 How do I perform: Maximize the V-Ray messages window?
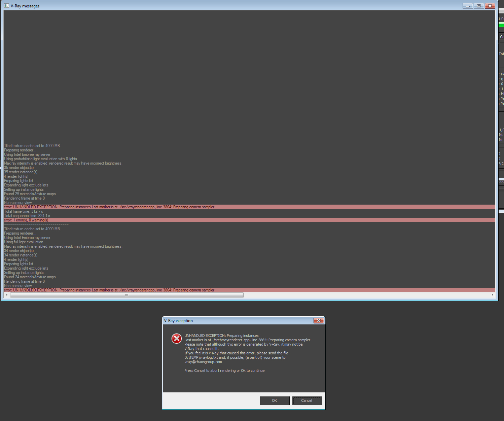coord(479,6)
